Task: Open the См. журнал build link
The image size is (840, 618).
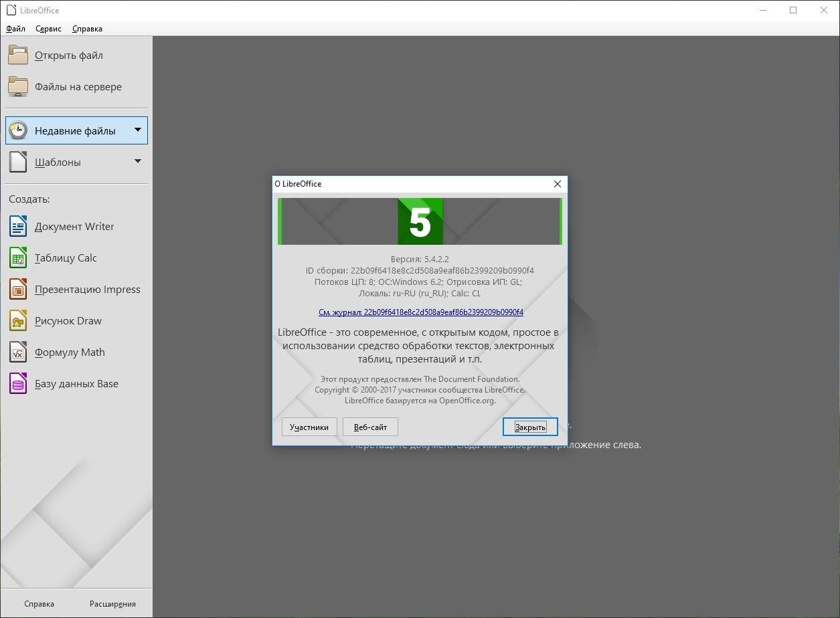Action: coord(421,312)
